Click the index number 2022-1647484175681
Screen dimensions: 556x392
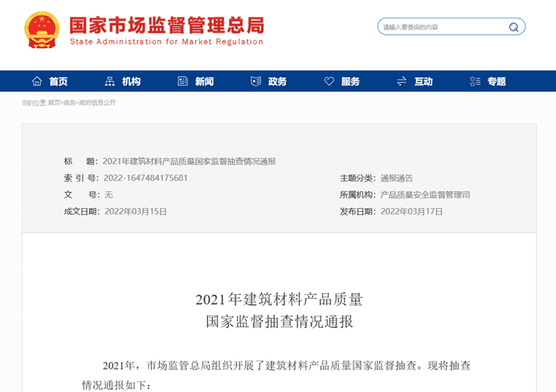146,178
